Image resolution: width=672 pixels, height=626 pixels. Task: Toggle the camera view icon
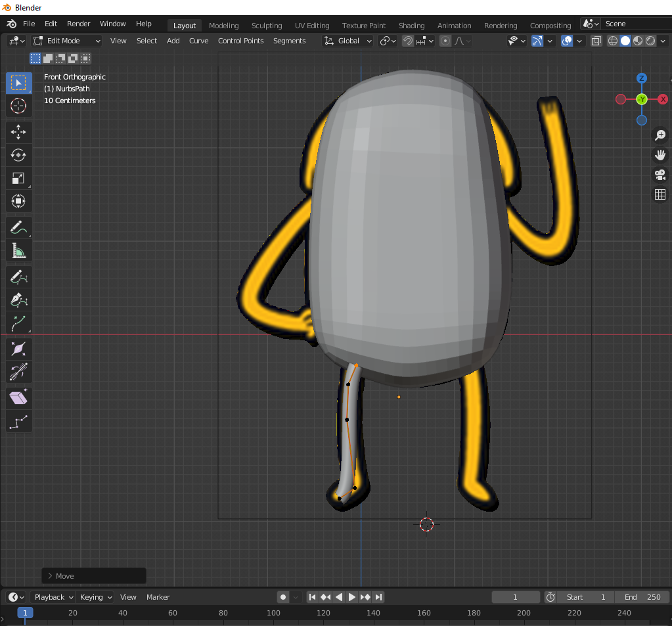[x=660, y=175]
